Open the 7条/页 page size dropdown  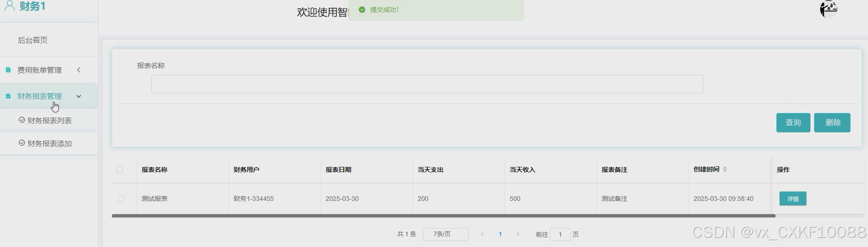click(446, 234)
